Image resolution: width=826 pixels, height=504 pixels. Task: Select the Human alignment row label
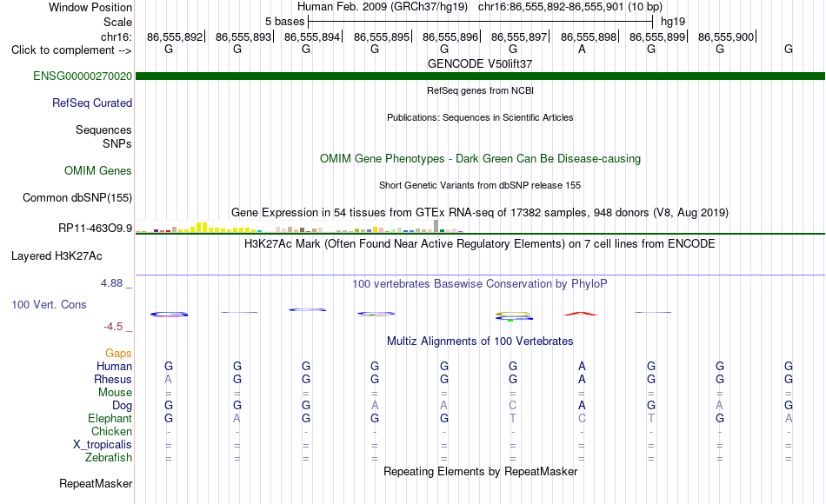pyautogui.click(x=114, y=366)
